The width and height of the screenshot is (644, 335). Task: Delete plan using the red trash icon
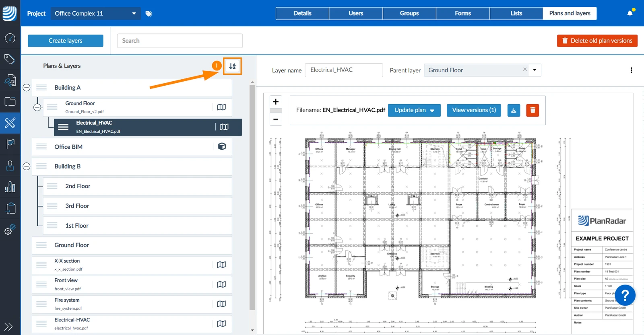pos(533,110)
